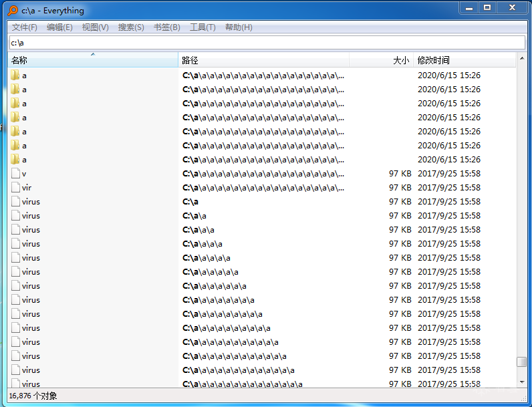This screenshot has height=407, width=532.
Task: Sort by the 名称 column header
Action: 93,60
